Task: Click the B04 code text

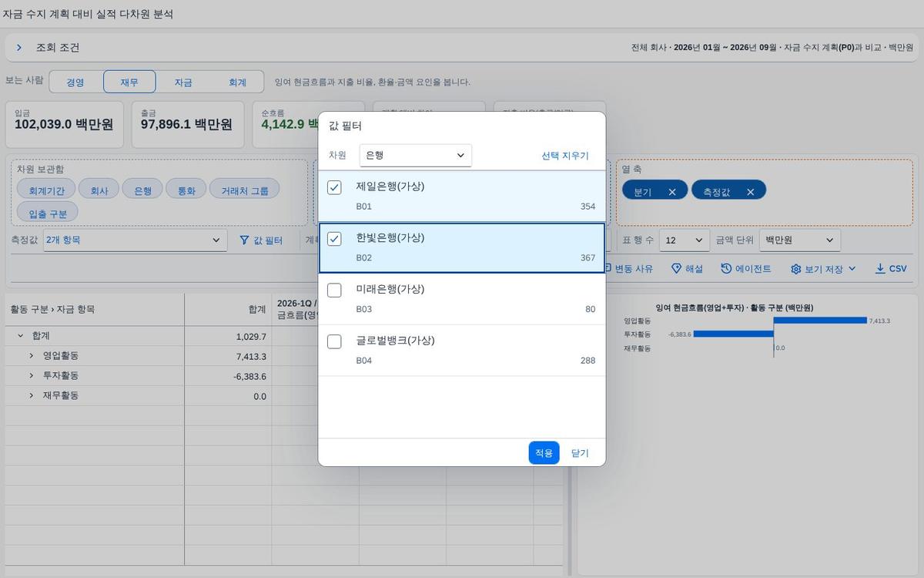Action: click(x=363, y=361)
